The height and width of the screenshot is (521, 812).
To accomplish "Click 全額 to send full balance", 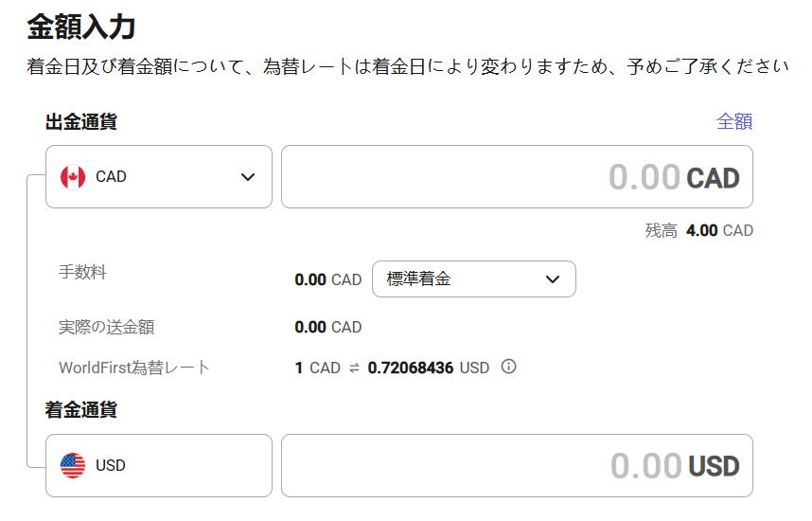I will click(734, 121).
